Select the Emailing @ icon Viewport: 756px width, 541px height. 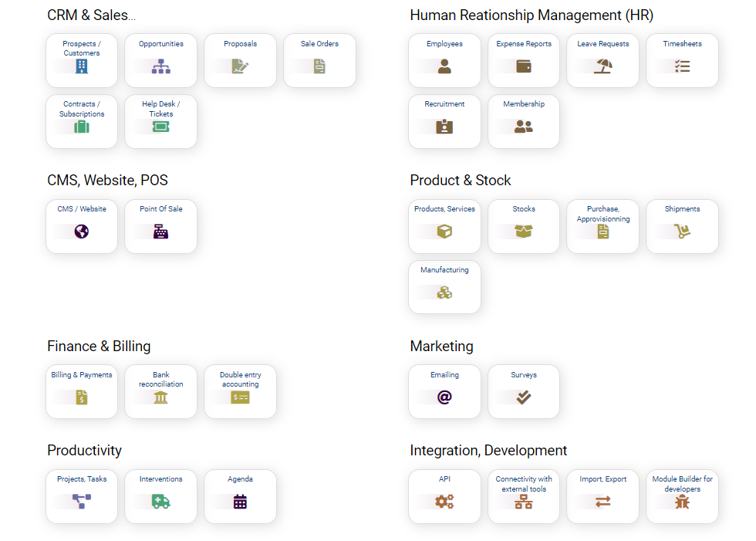444,397
